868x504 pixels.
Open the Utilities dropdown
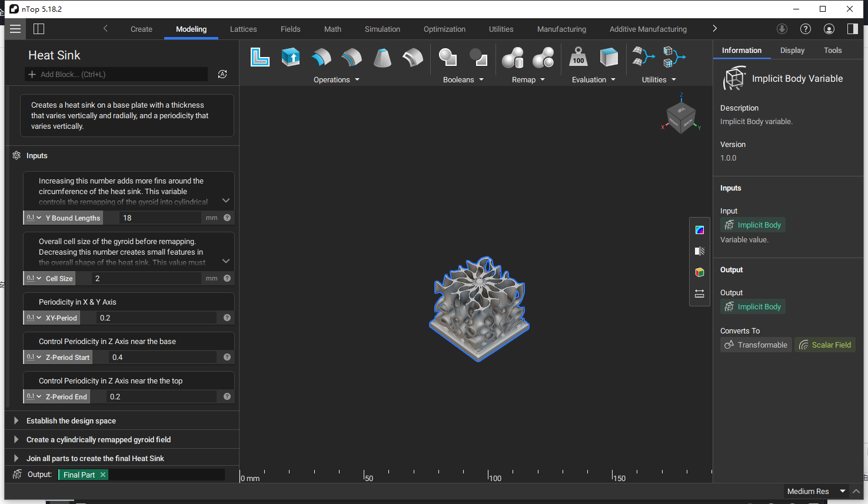[659, 80]
